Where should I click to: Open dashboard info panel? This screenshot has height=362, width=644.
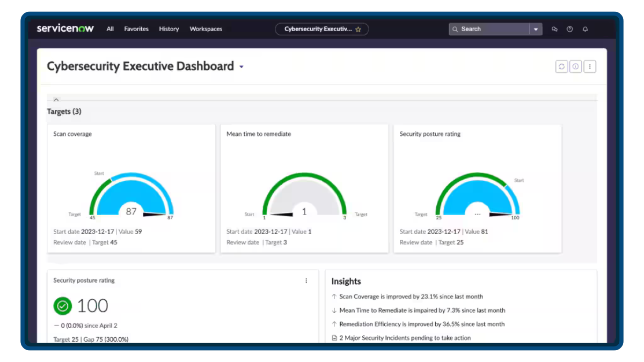[x=575, y=66]
